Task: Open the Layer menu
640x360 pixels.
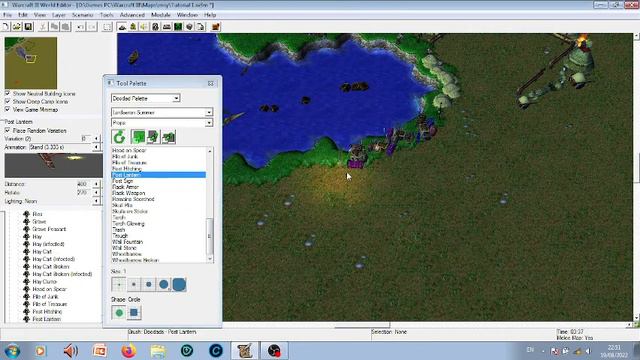Action: (x=59, y=15)
